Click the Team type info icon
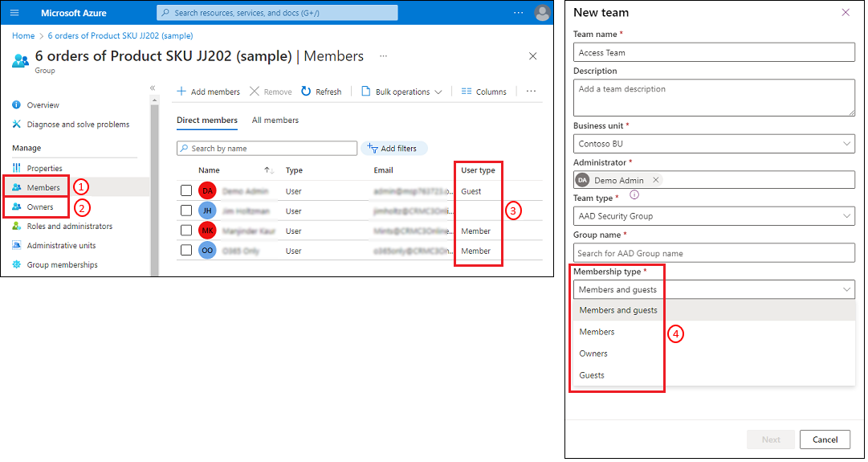The height and width of the screenshot is (462, 868). [634, 195]
